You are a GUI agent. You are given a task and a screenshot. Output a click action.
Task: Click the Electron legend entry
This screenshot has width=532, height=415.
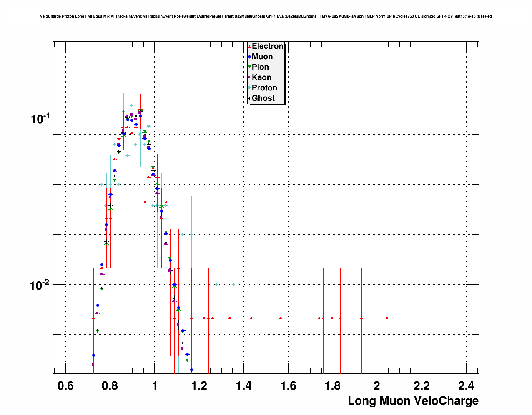(x=266, y=46)
